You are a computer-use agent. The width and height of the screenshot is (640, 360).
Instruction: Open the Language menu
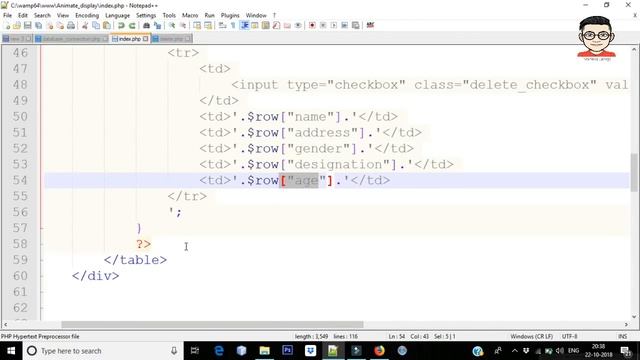click(x=118, y=15)
